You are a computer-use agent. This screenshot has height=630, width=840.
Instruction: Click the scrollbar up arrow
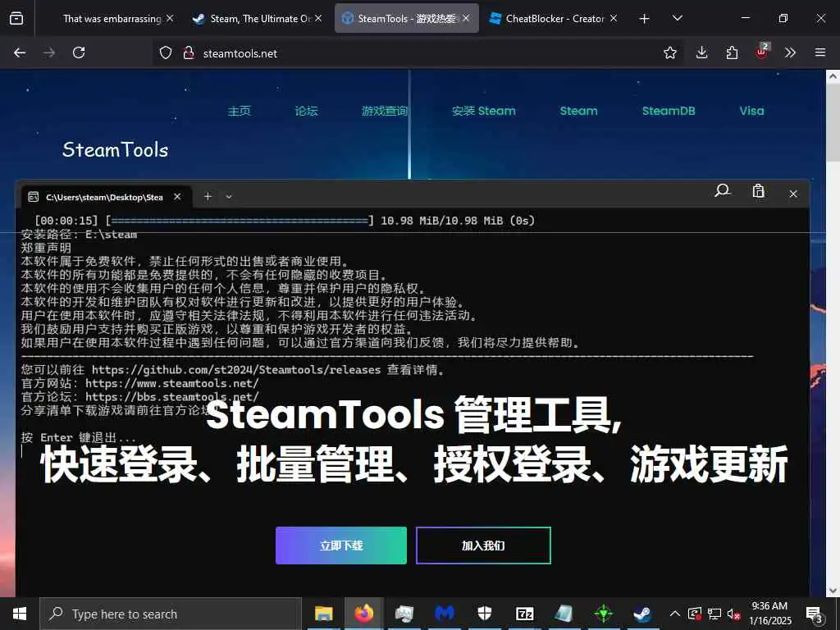point(833,76)
